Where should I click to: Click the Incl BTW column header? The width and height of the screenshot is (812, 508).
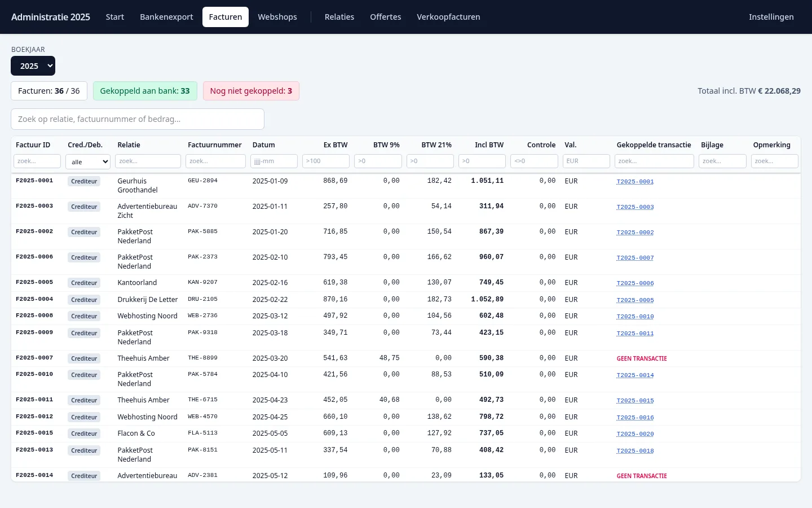coord(489,145)
